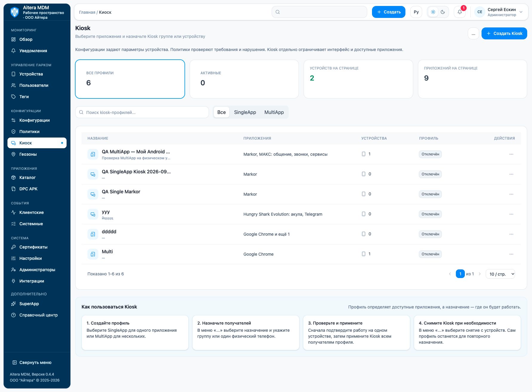
Task: Select the SingleApp filter tab
Action: (245, 112)
